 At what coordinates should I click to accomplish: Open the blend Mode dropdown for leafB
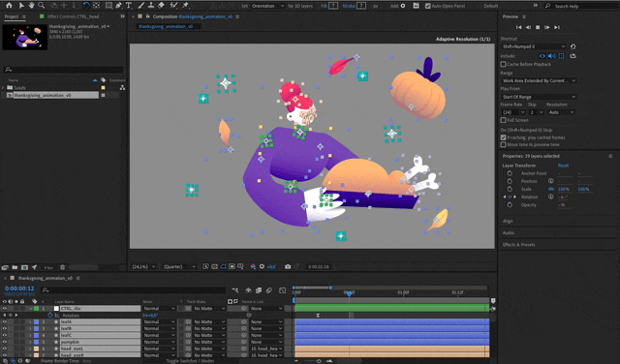[x=159, y=328]
